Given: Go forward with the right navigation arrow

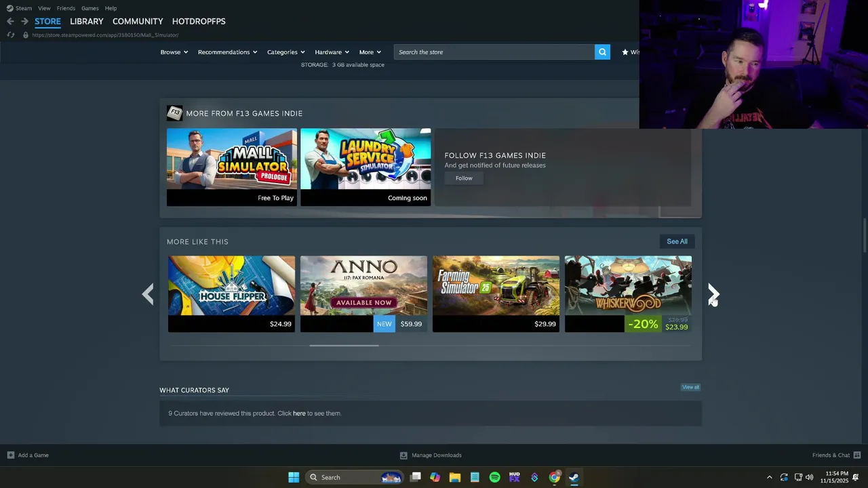Looking at the screenshot, I should click(x=24, y=21).
